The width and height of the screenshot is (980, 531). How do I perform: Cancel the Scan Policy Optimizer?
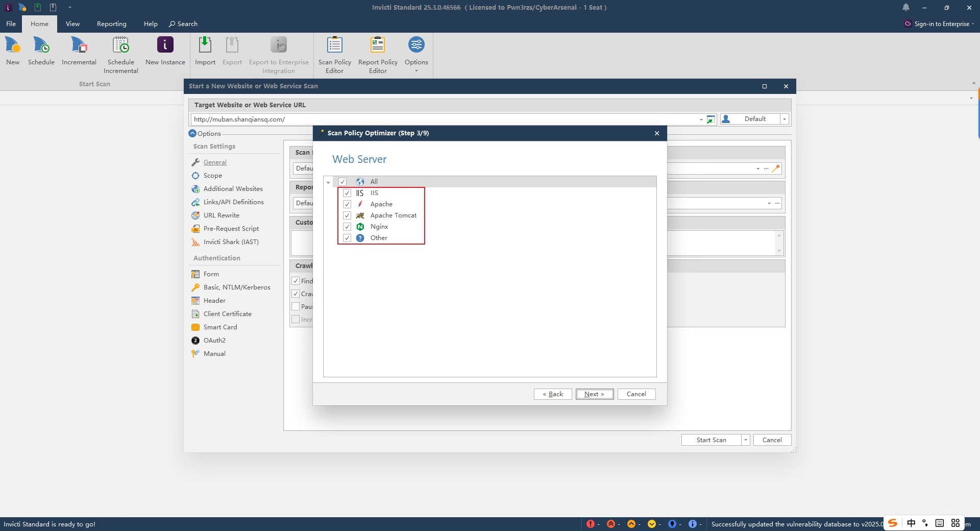pos(636,394)
